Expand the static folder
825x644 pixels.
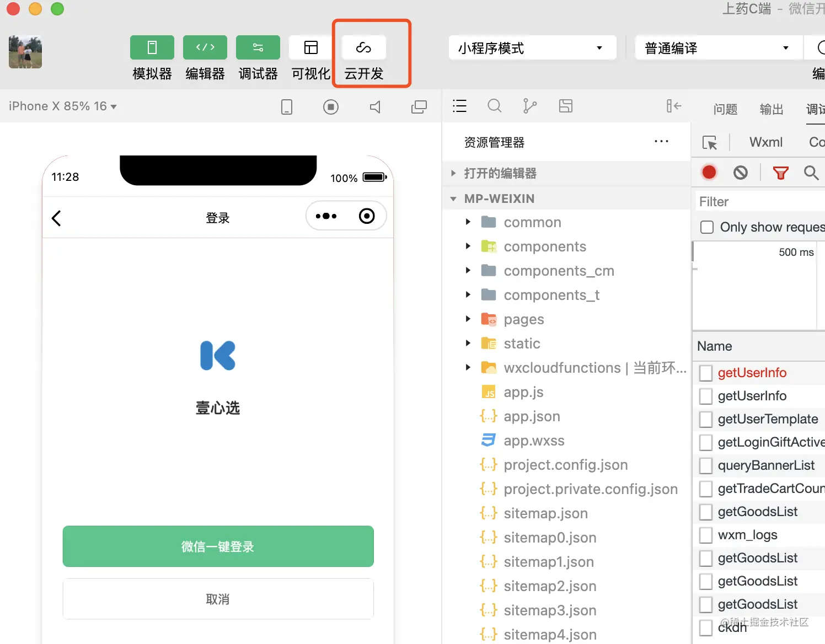coord(468,343)
